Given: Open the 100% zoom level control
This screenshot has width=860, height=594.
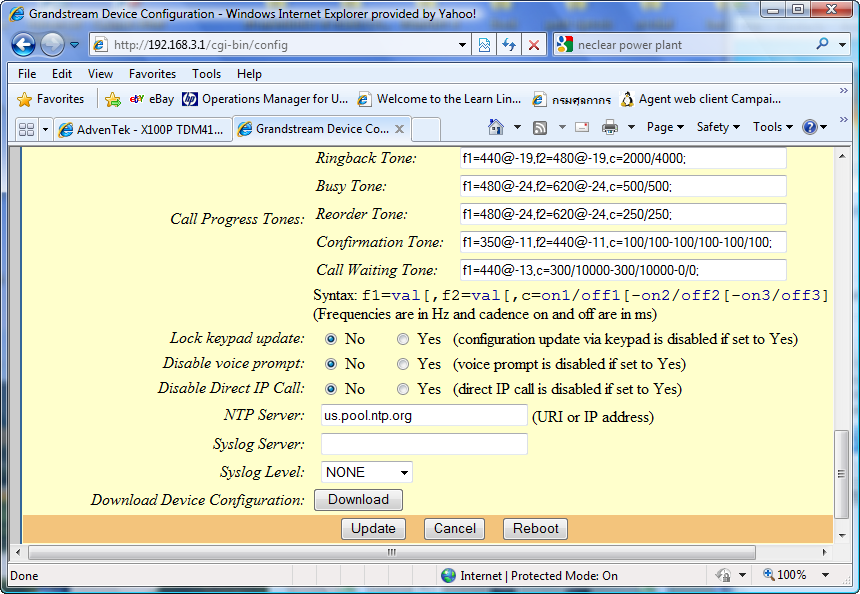Looking at the screenshot, I should pos(795,575).
